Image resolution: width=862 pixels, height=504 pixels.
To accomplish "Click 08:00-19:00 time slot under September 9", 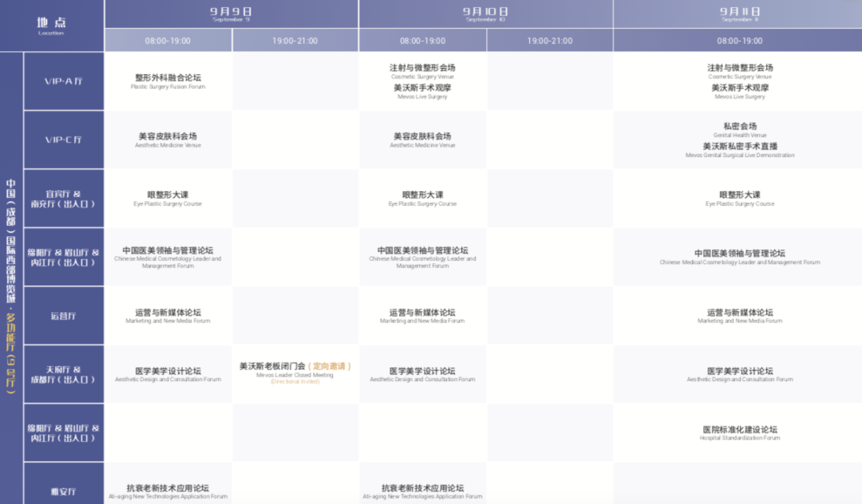I will (168, 41).
